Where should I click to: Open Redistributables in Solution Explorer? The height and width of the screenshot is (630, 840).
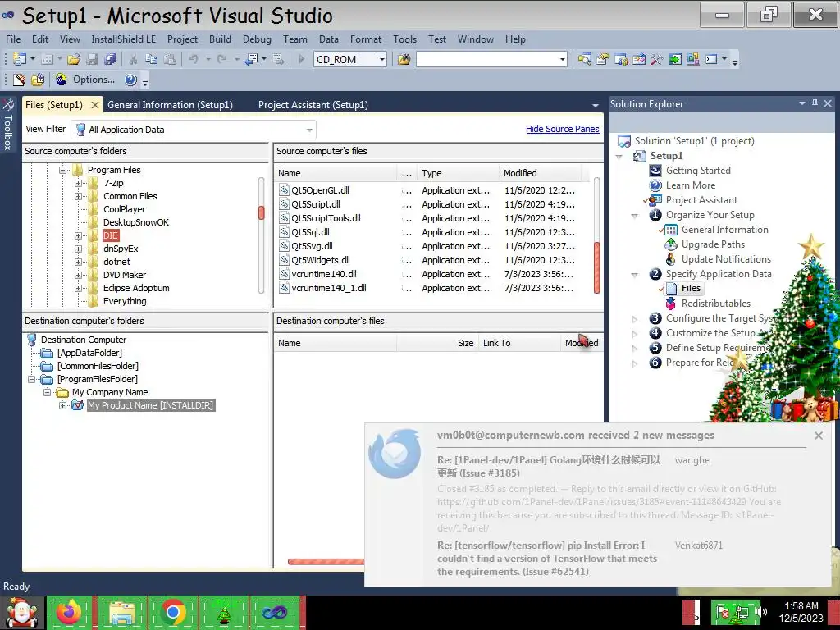(715, 304)
